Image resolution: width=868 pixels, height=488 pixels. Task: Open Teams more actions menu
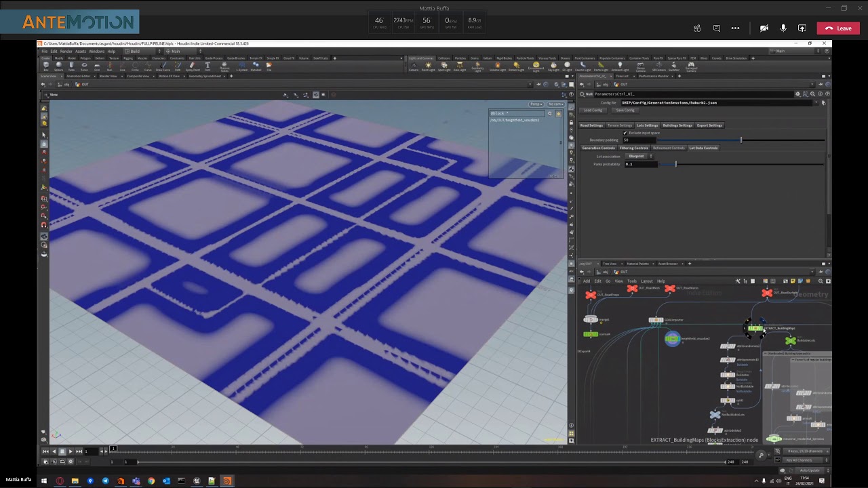point(735,28)
